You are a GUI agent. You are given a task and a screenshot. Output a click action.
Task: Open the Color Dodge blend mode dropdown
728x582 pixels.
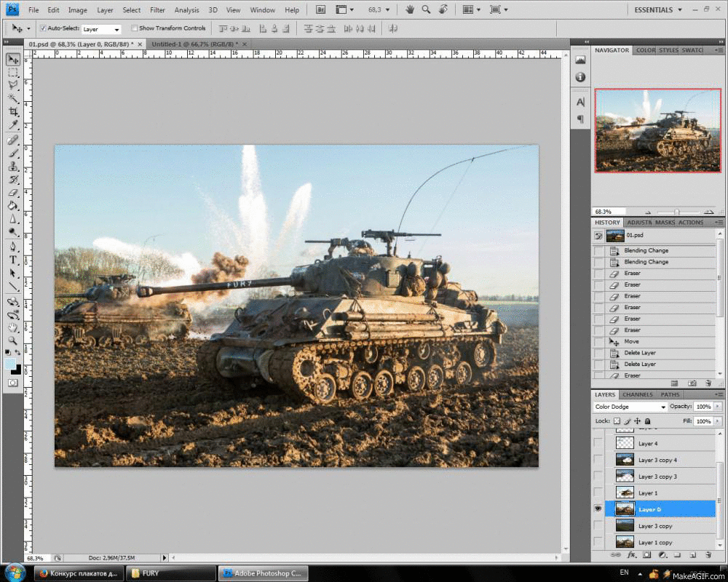tap(630, 407)
